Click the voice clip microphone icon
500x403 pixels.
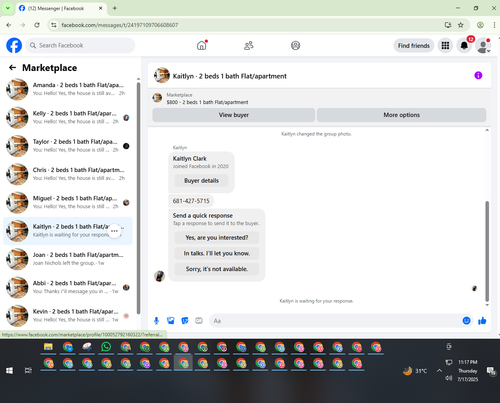point(156,321)
